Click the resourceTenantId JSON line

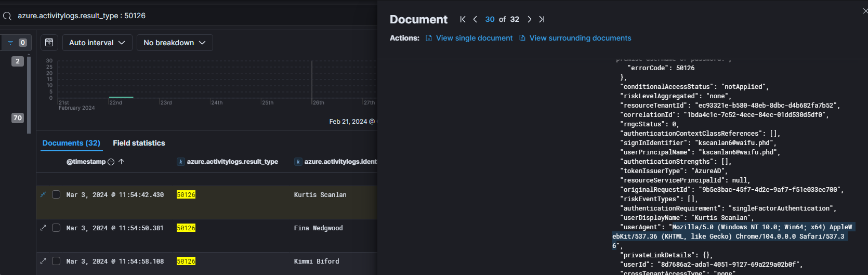click(x=730, y=106)
